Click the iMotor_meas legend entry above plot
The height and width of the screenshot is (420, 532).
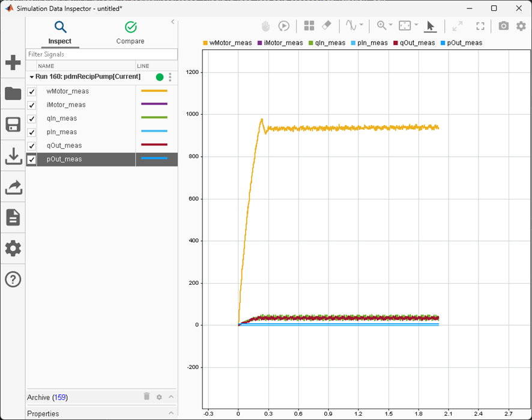pos(280,43)
